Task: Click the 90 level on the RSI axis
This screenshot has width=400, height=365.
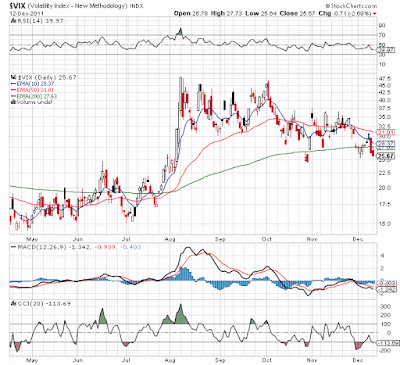Action: click(382, 26)
